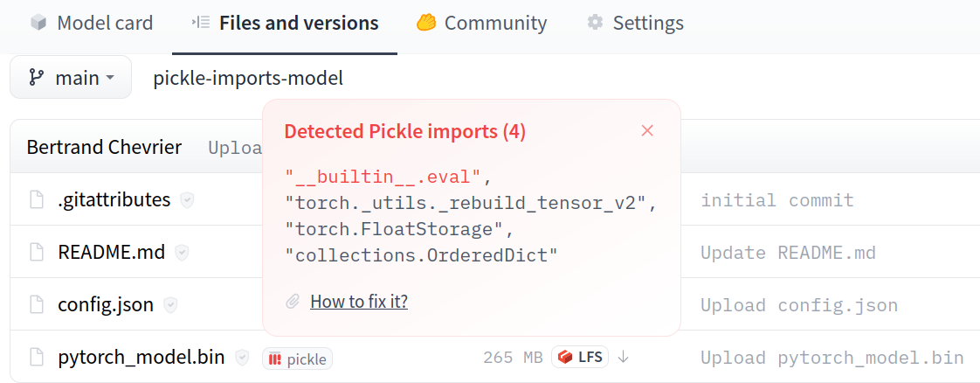Screen dimensions: 980x383
Task: Open the README.md file
Action: coord(111,253)
